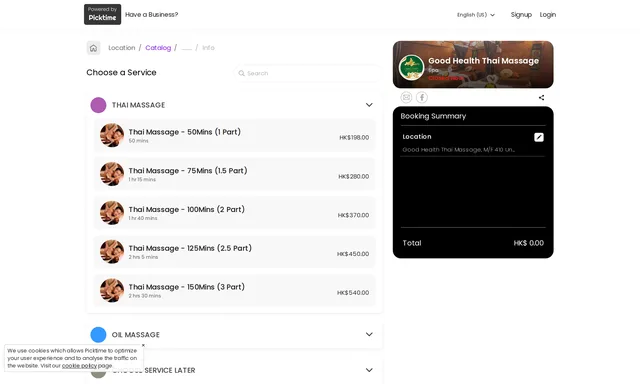This screenshot has height=384, width=640.
Task: Click the HK$450.00 price
Action: (x=353, y=254)
